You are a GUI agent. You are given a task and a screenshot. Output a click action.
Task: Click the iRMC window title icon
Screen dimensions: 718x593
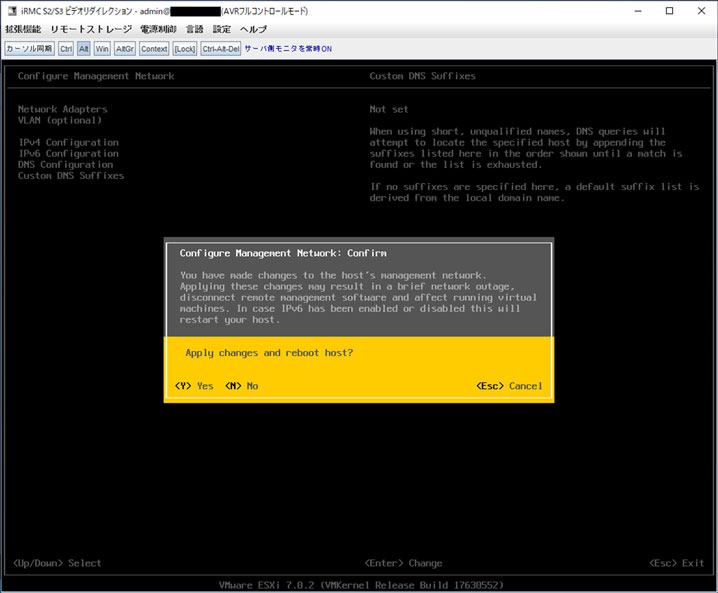pos(12,11)
